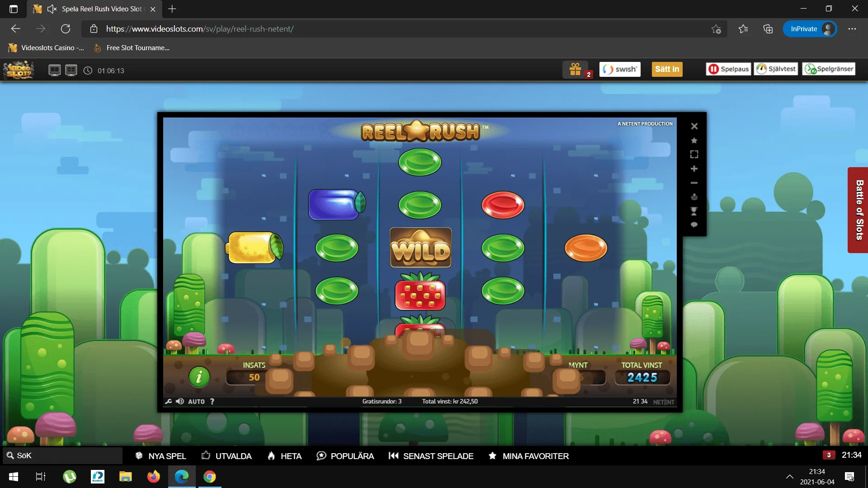The width and height of the screenshot is (868, 488).
Task: Pay with the Swish button
Action: [620, 69]
